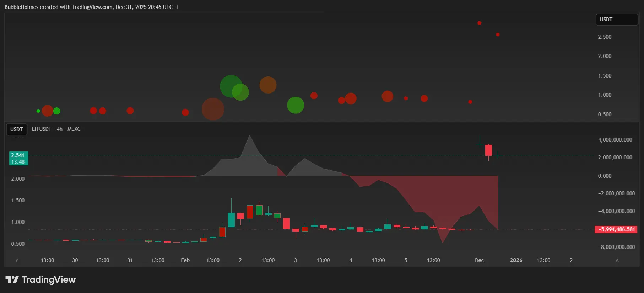Click the red −5,994,486.581 value label

(x=616, y=229)
